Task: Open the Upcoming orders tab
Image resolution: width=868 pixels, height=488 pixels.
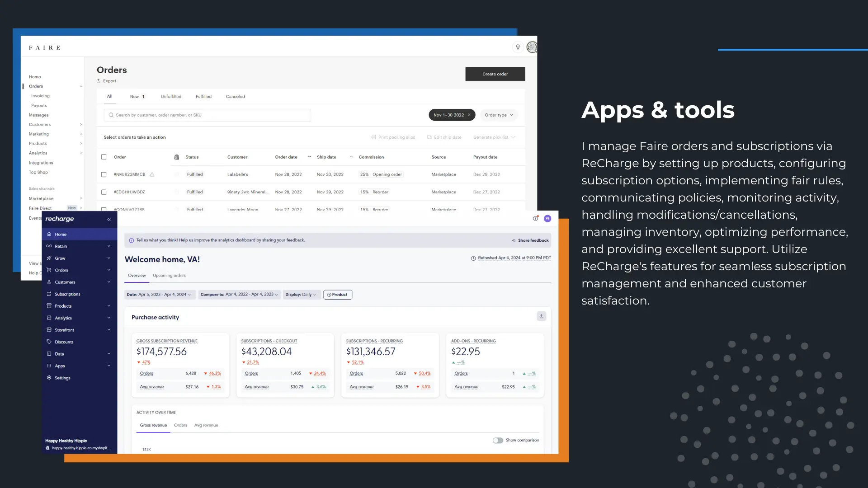Action: [x=169, y=276]
